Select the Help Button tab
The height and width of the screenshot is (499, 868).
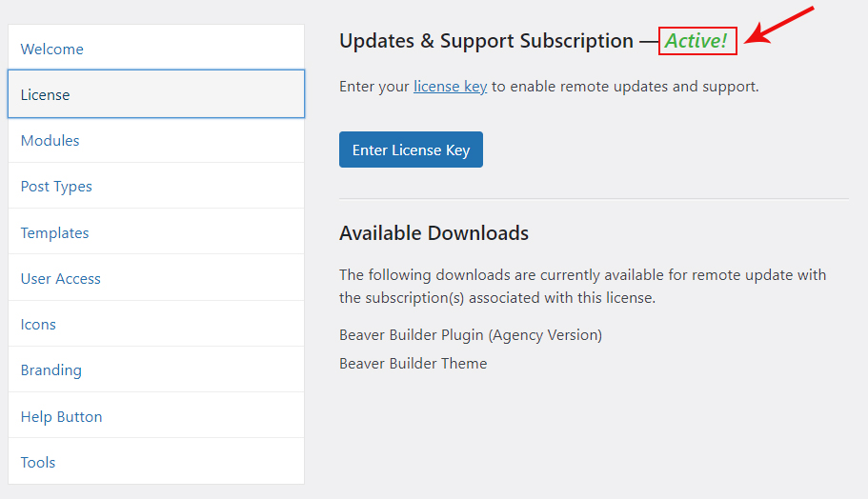62,417
